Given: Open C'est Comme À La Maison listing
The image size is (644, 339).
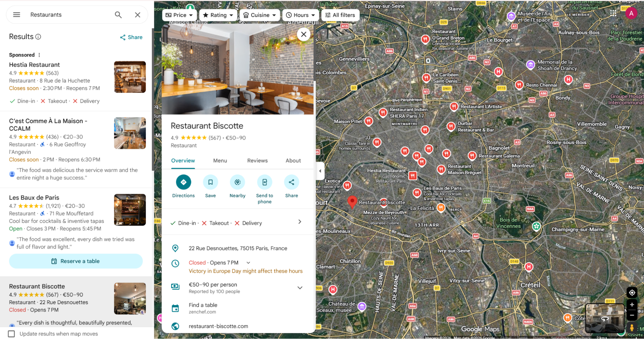Looking at the screenshot, I should tap(48, 125).
